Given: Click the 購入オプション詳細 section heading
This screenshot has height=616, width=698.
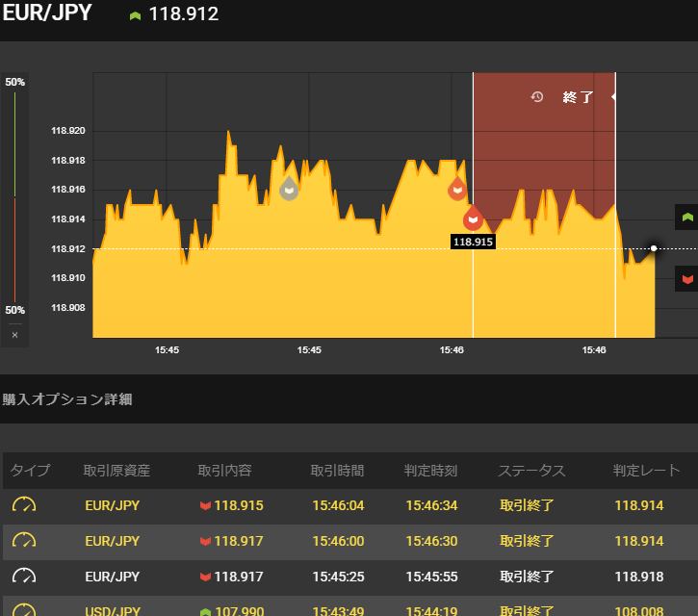Looking at the screenshot, I should [67, 399].
